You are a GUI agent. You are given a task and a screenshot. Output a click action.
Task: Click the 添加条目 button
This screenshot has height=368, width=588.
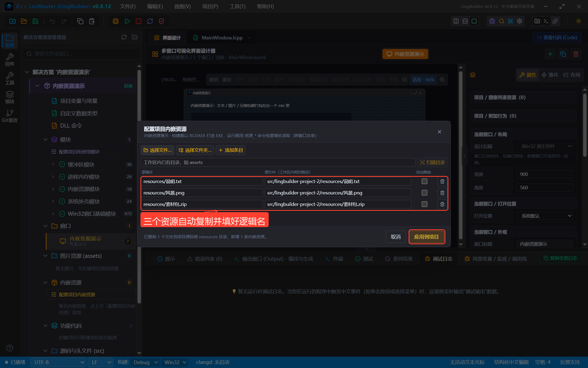click(x=231, y=150)
